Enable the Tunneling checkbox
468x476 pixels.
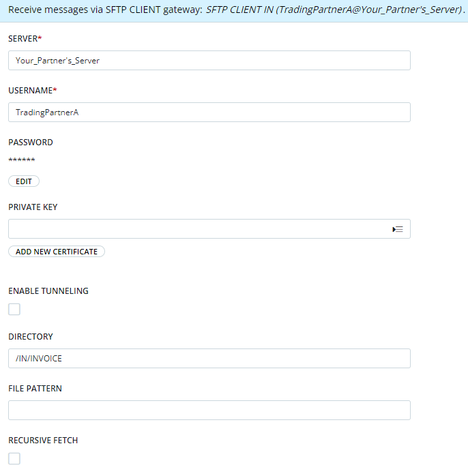14,310
